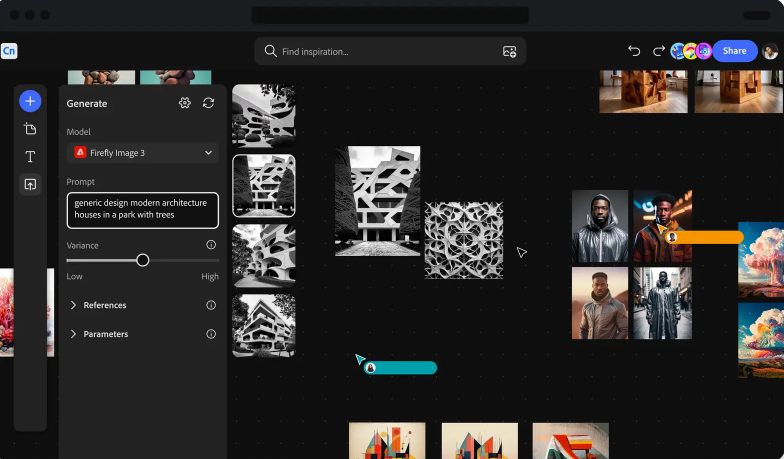Select the ornamental lattice pattern image

pos(464,240)
